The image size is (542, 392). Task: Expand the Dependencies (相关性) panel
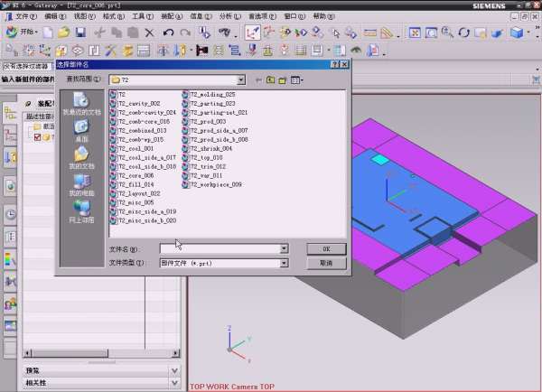[x=174, y=383]
